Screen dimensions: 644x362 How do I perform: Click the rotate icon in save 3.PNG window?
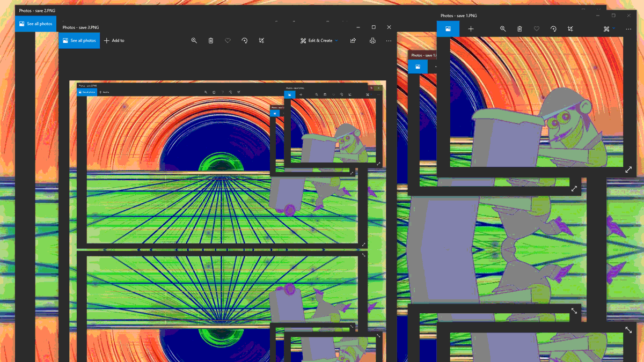coord(245,40)
